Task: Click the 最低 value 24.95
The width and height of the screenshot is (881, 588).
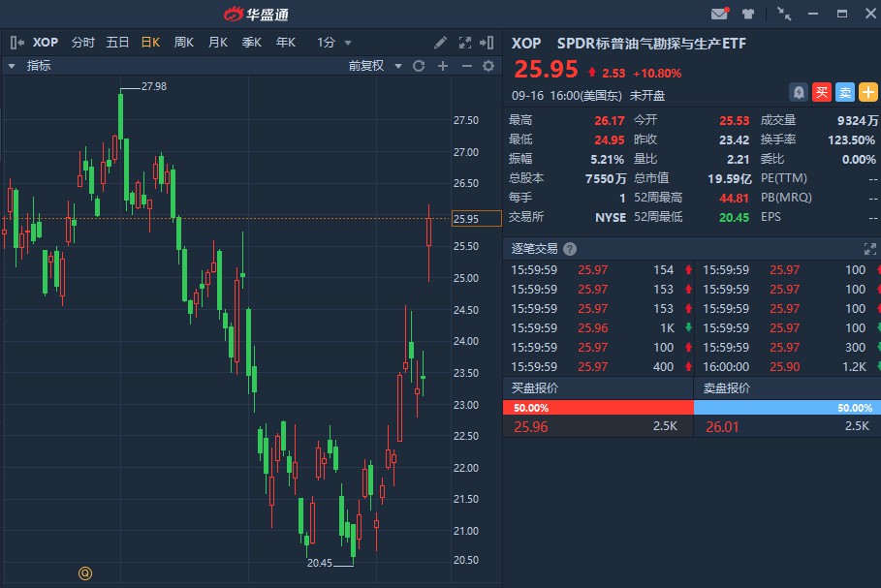Action: [x=609, y=139]
